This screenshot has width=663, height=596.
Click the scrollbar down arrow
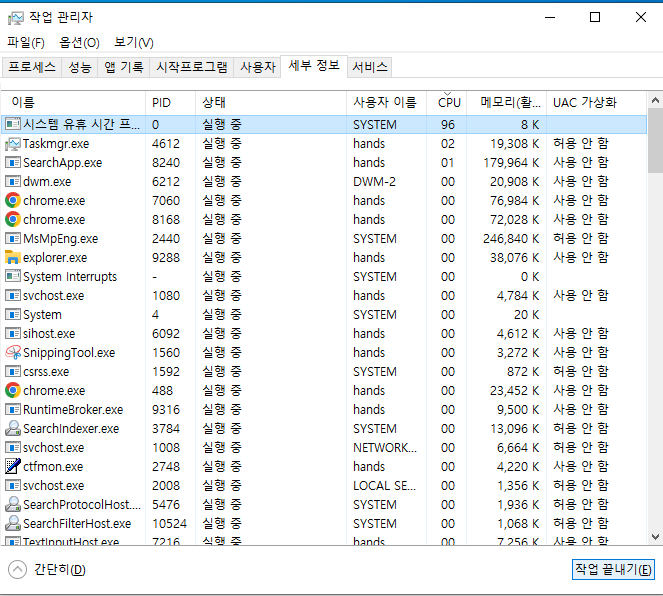655,537
